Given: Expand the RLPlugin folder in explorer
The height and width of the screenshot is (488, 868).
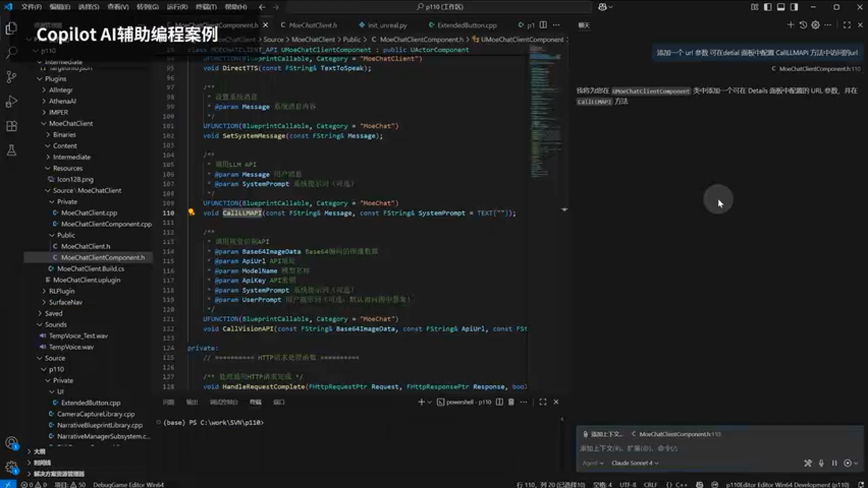Looking at the screenshot, I should tap(61, 291).
